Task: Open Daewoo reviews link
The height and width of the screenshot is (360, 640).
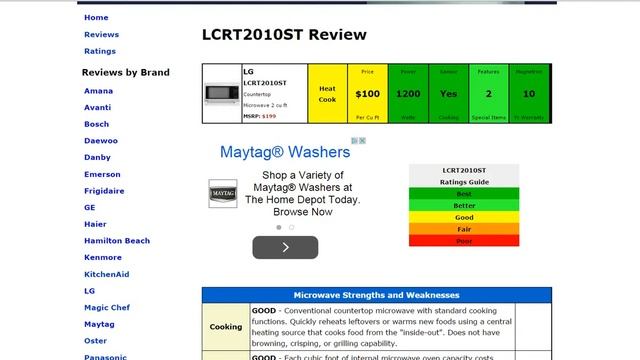Action: click(101, 141)
